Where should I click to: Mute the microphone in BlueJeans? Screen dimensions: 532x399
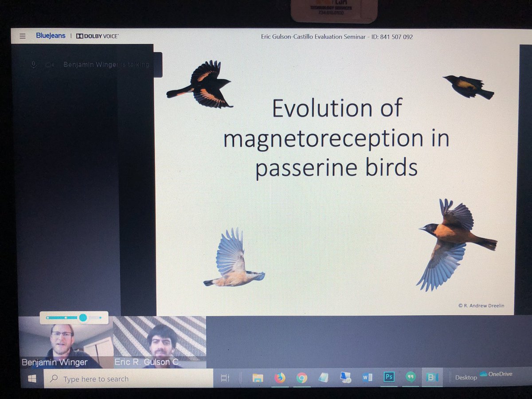[33, 65]
